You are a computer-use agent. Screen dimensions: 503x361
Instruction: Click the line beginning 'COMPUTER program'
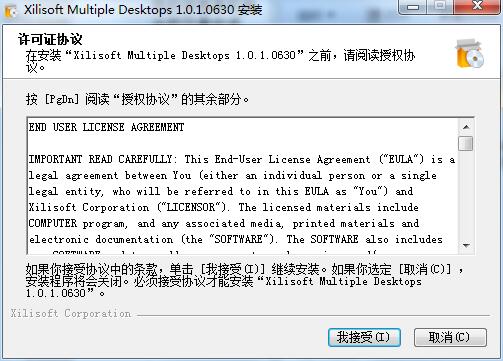coord(224,223)
